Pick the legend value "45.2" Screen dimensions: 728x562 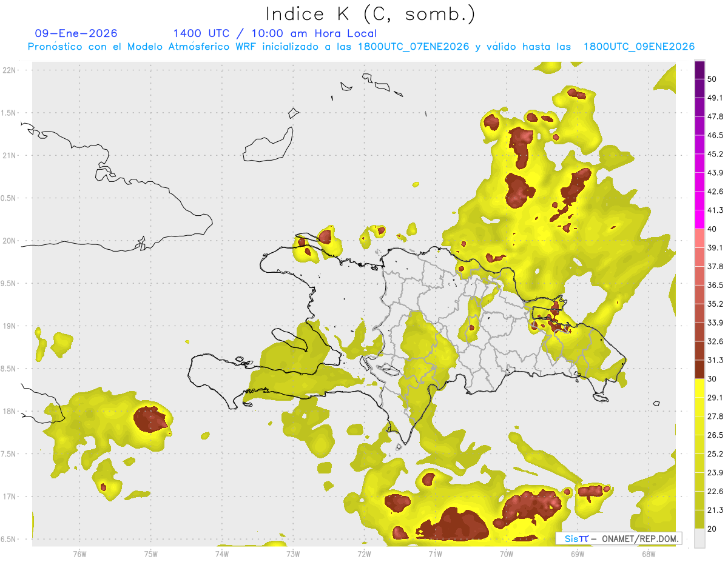715,154
